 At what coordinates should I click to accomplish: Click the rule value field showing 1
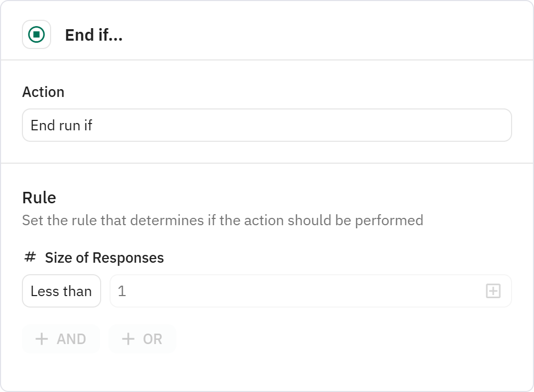(297, 291)
